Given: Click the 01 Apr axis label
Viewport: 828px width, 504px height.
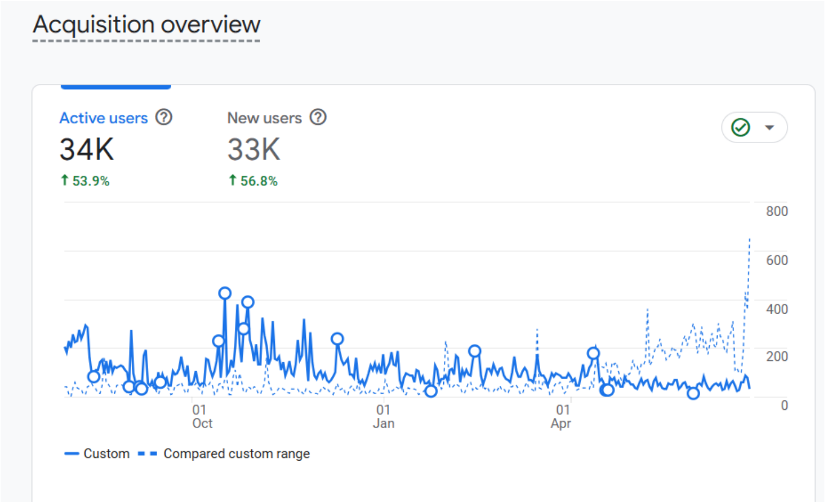Looking at the screenshot, I should point(562,417).
